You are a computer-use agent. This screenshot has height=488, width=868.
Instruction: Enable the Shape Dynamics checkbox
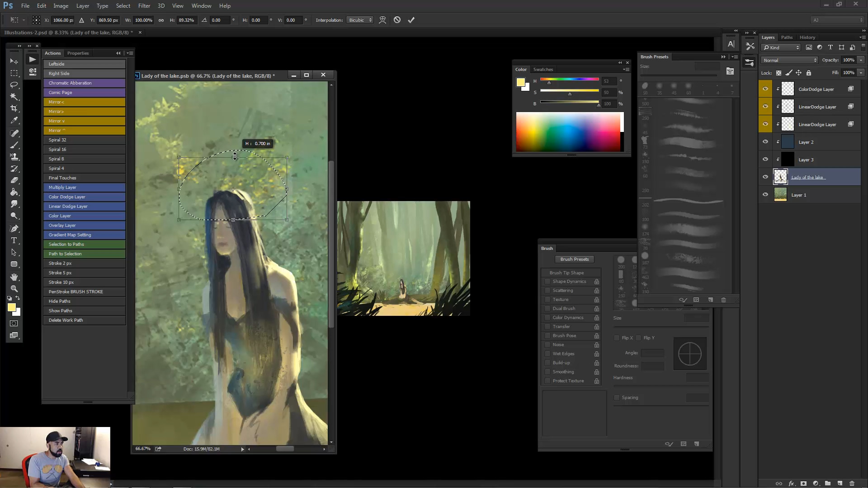[x=547, y=282]
